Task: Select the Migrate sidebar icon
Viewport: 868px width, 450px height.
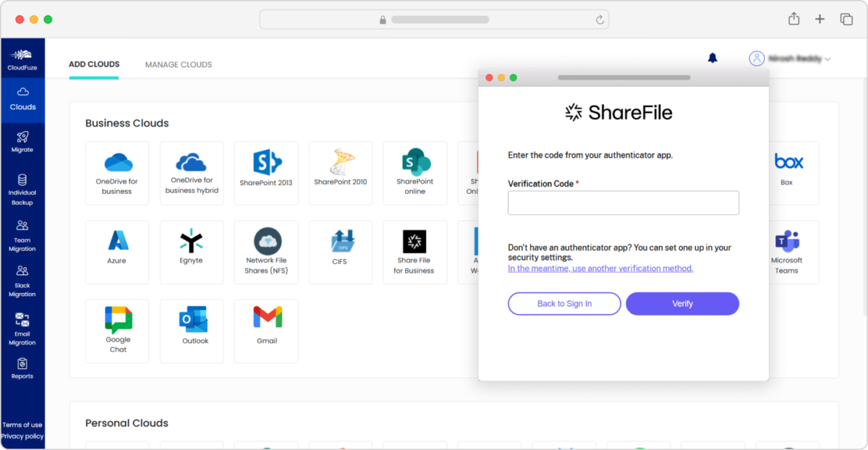Action: 23,141
